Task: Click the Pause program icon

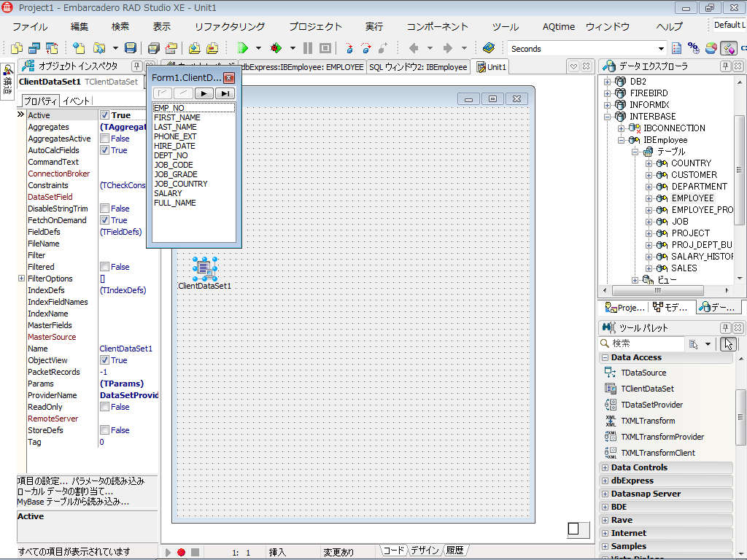Action: coord(308,48)
